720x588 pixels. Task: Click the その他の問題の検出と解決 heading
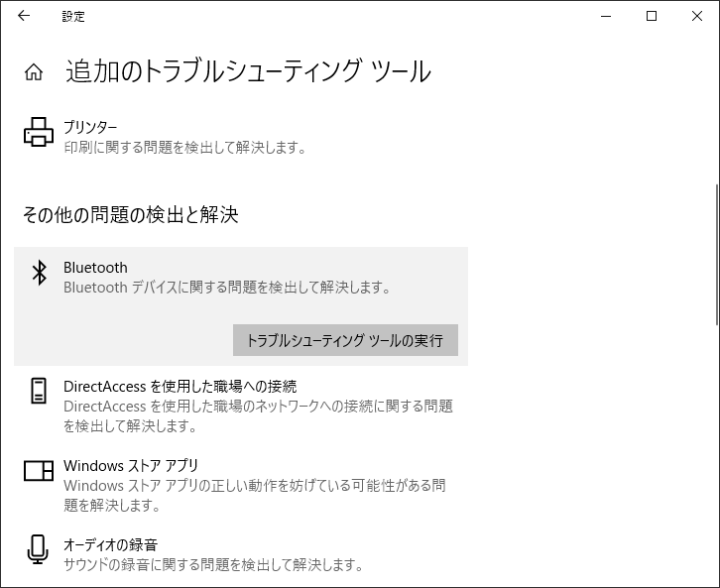click(x=130, y=215)
